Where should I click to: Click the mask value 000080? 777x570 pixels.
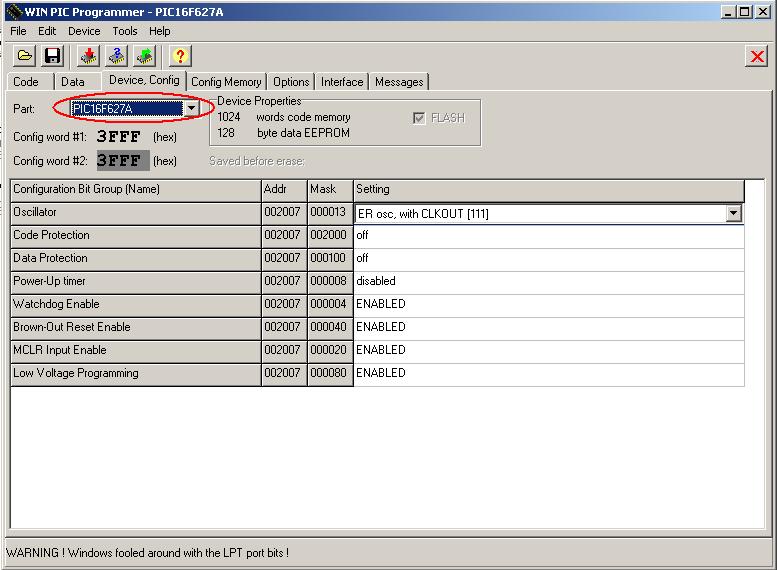(x=331, y=375)
